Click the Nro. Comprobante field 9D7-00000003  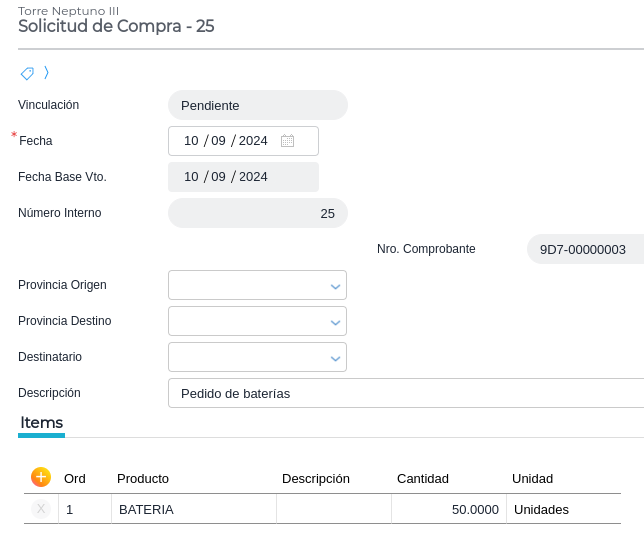pyautogui.click(x=584, y=249)
